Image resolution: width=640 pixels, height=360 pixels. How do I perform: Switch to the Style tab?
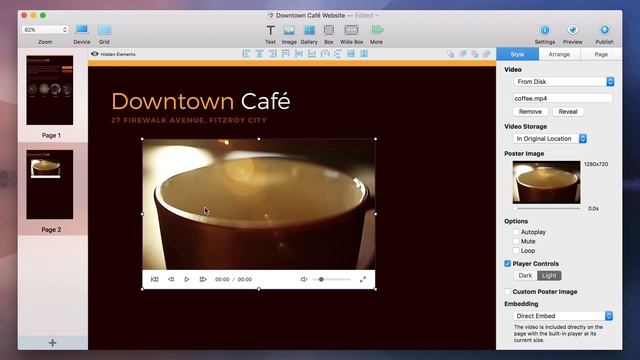[517, 54]
